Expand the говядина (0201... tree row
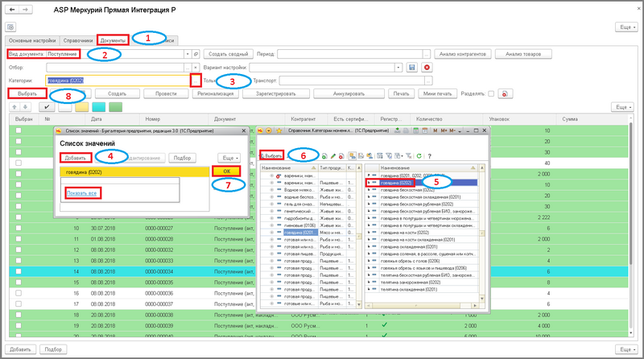Screen dimensions: 644x359 tap(271, 233)
